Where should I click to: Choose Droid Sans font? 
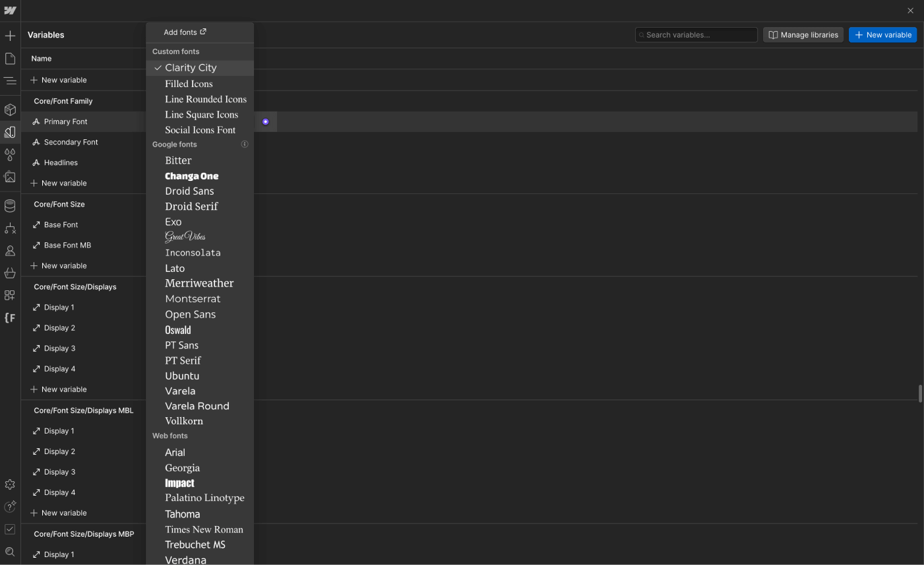(200, 191)
